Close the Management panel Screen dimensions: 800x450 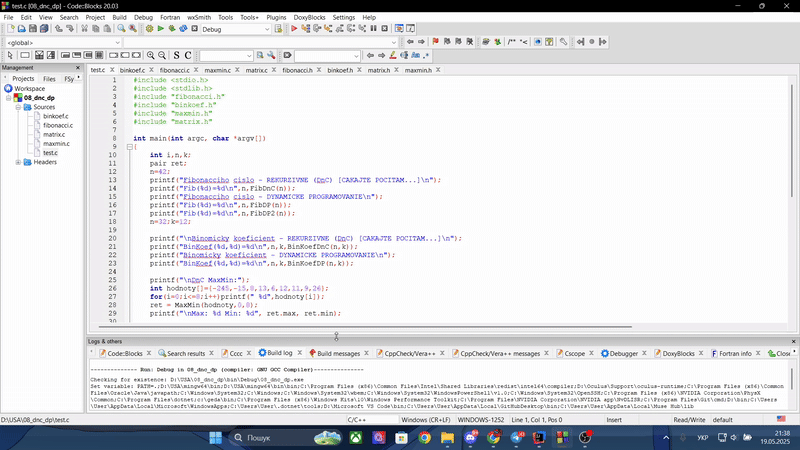pos(78,67)
